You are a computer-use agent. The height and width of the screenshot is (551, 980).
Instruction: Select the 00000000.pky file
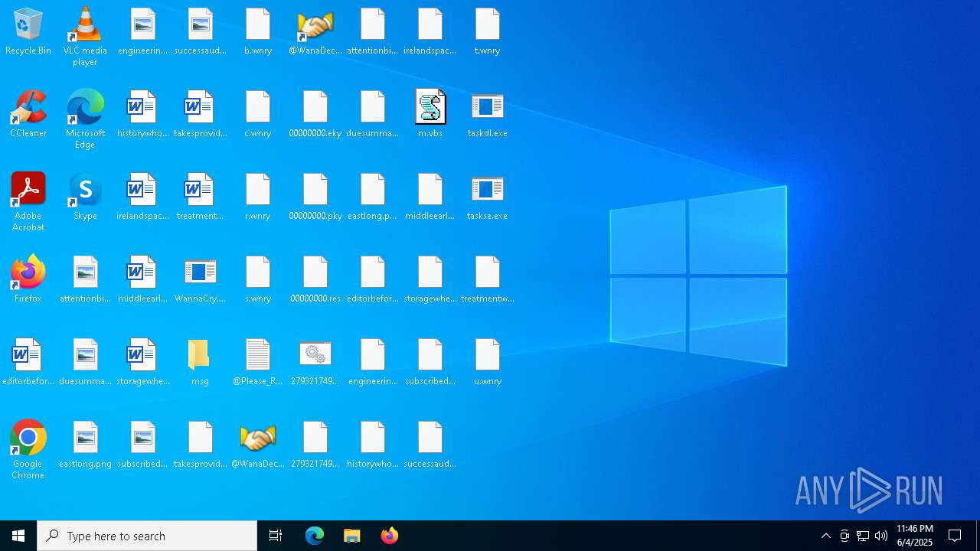(315, 197)
